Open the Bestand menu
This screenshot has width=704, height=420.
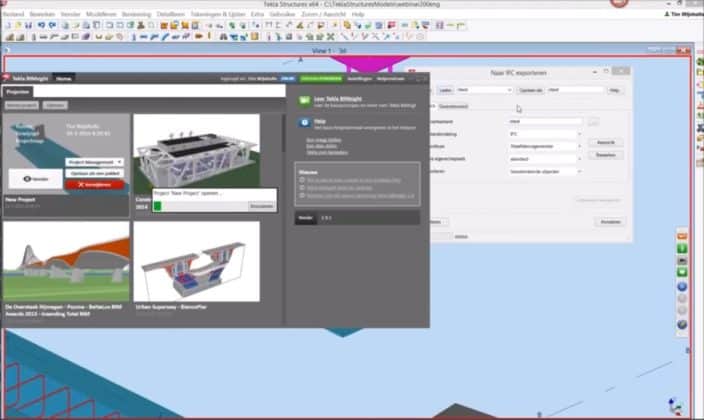coord(13,14)
